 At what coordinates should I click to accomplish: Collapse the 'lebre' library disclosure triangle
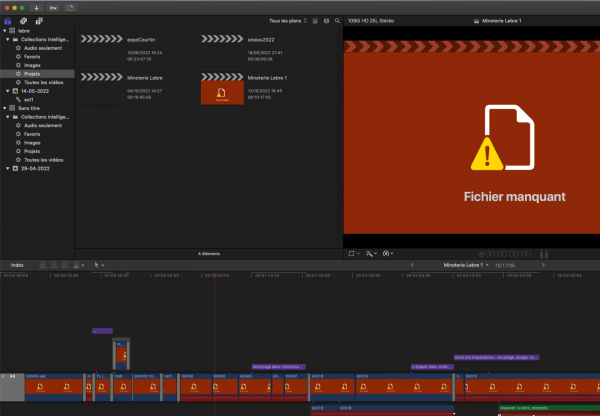point(4,30)
